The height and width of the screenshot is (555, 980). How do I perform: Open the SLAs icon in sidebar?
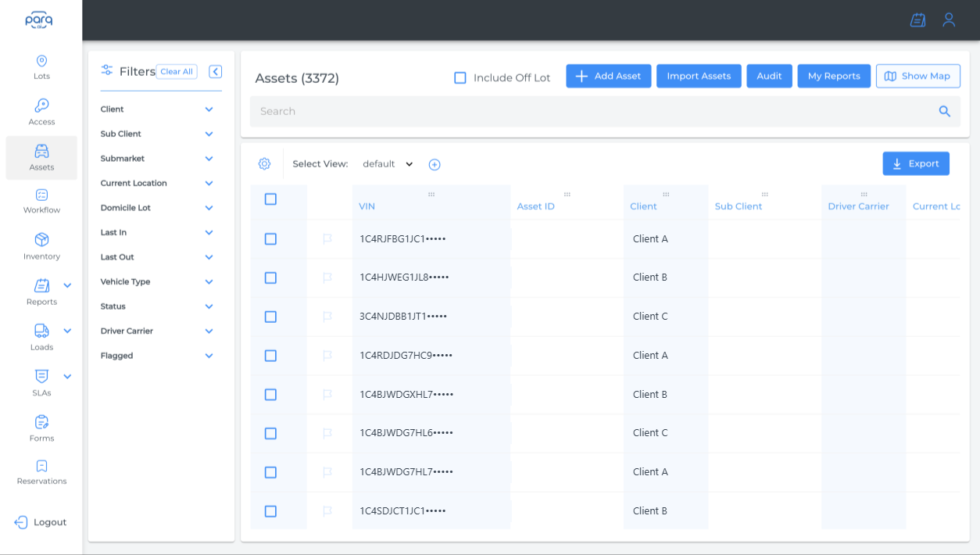click(x=41, y=376)
